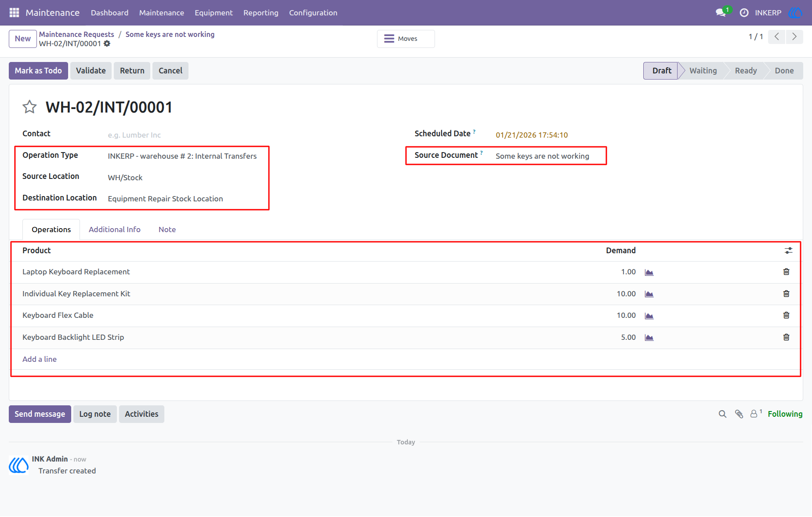Screen dimensions: 812x517
Task: Click the Log note button
Action: tap(95, 414)
